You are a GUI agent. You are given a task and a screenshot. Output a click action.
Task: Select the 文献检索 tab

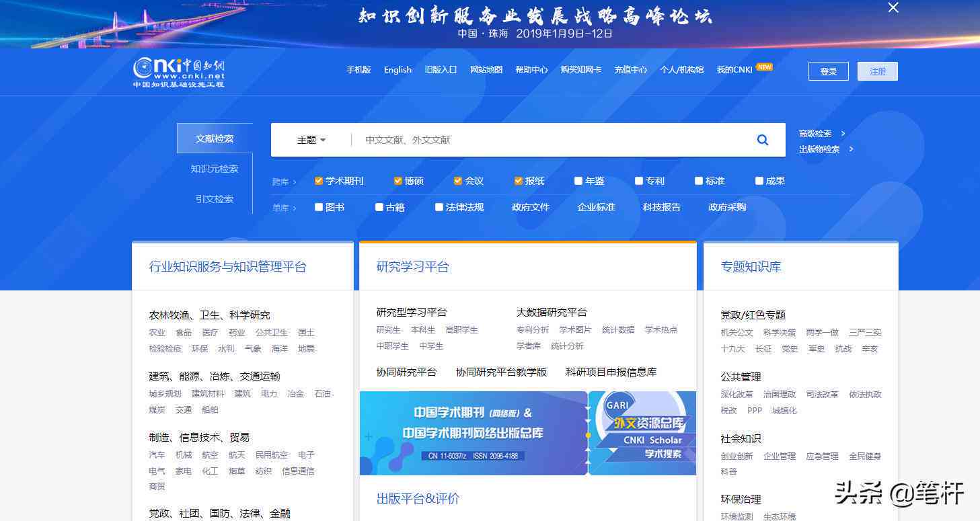click(215, 138)
